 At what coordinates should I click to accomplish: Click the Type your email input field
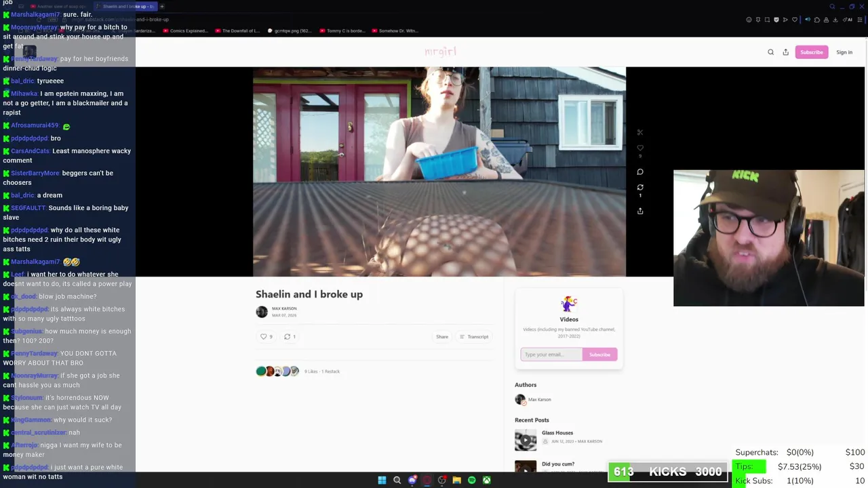(x=551, y=354)
